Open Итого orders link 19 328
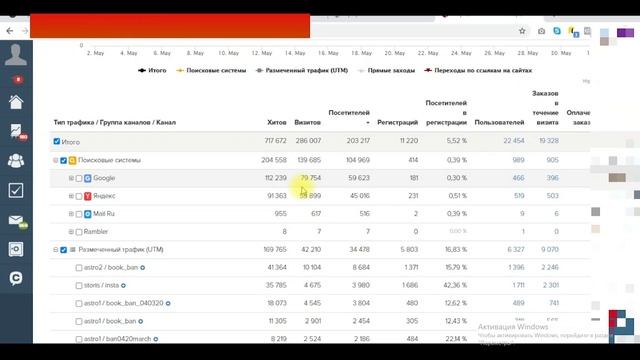Image resolution: width=640 pixels, height=360 pixels. 549,141
